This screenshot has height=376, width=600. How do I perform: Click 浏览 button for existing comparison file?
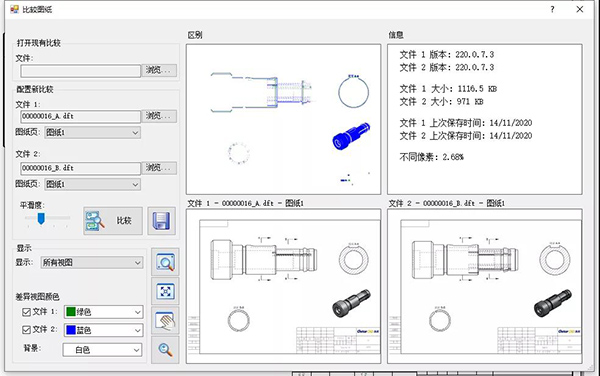tap(159, 70)
